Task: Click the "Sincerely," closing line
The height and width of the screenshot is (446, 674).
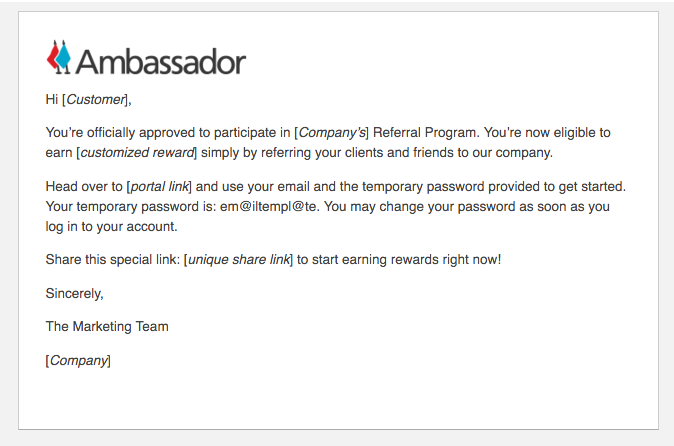Action: pos(75,293)
